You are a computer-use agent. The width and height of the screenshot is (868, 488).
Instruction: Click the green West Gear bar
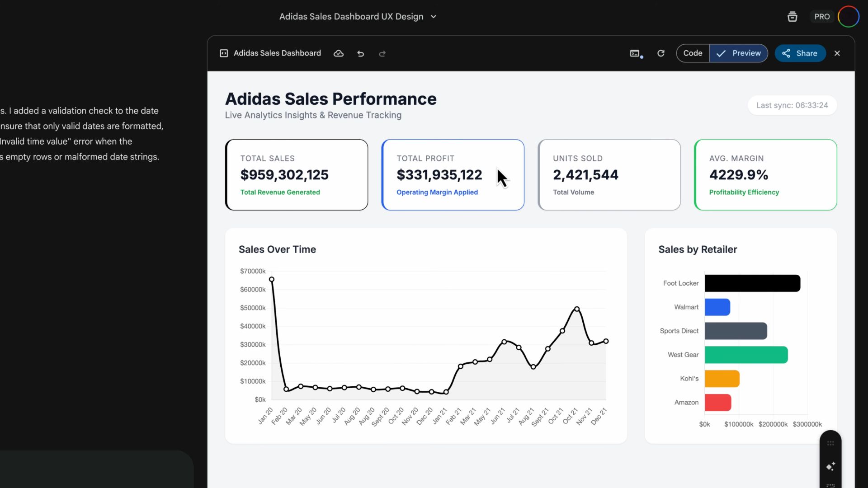(x=746, y=355)
